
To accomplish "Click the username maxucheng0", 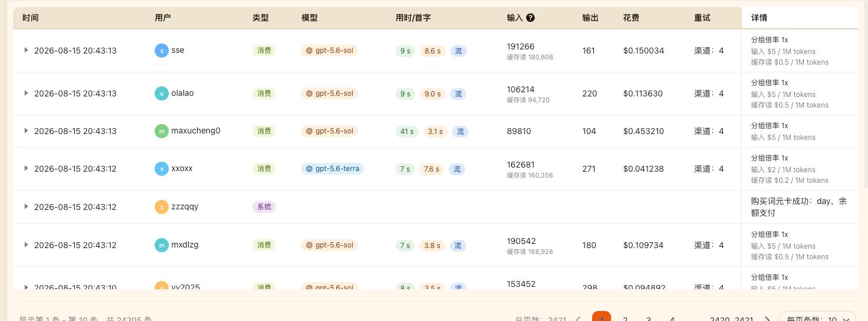I will (196, 131).
